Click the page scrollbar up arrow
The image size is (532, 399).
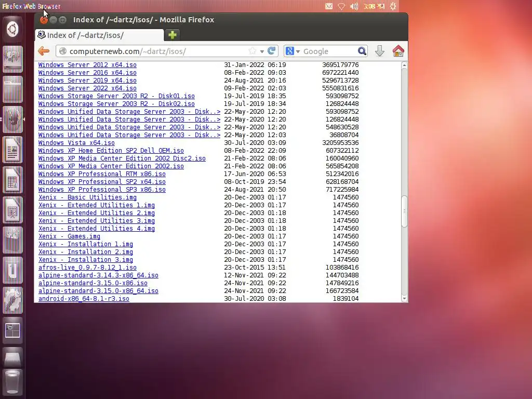[404, 65]
